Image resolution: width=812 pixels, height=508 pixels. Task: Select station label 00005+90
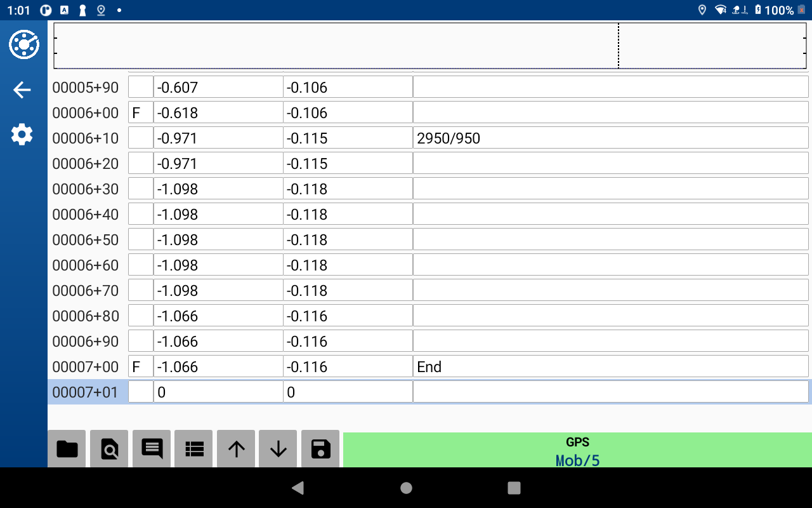86,88
